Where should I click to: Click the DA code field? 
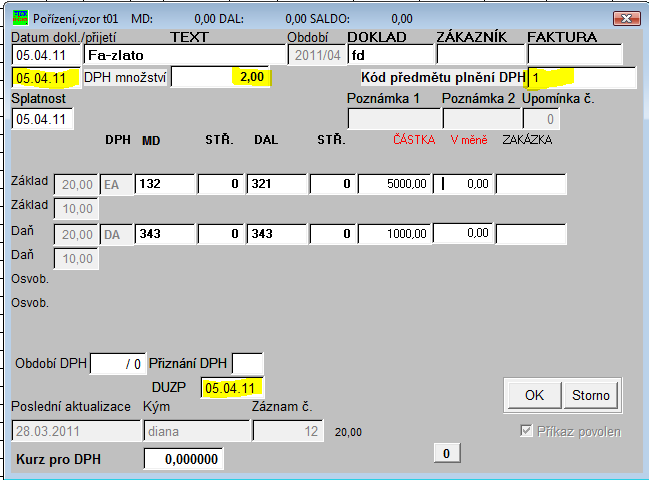click(x=116, y=235)
